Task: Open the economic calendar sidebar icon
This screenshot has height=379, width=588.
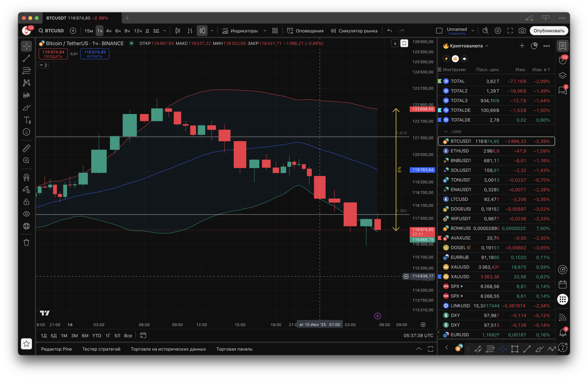Action: [x=563, y=284]
